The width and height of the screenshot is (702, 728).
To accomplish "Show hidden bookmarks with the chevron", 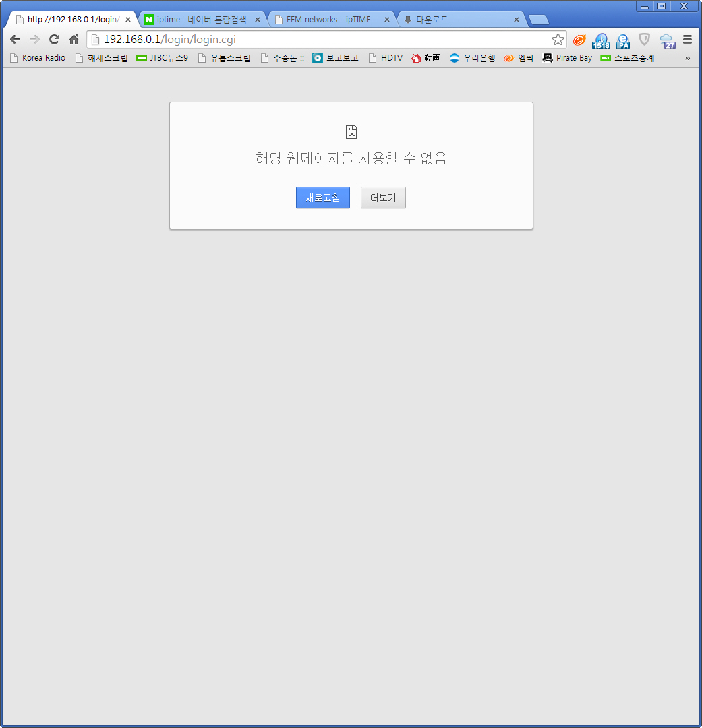I will [688, 58].
